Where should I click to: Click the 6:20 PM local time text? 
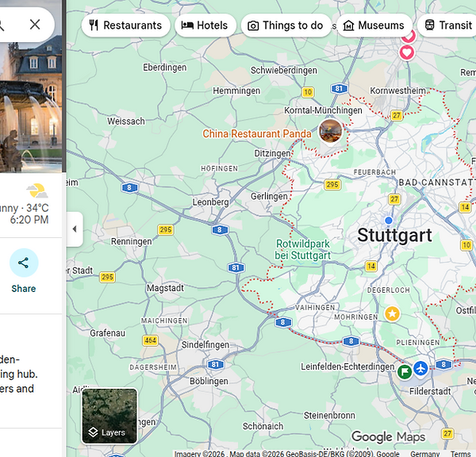pos(29,220)
